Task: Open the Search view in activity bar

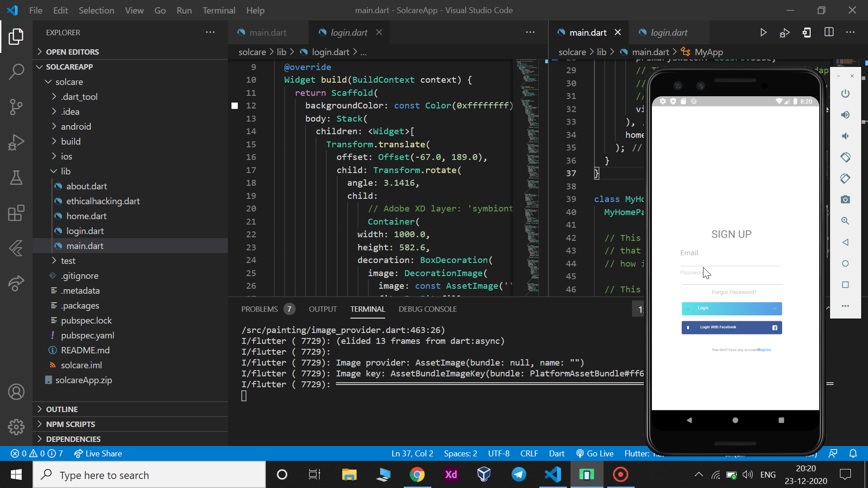Action: [16, 71]
